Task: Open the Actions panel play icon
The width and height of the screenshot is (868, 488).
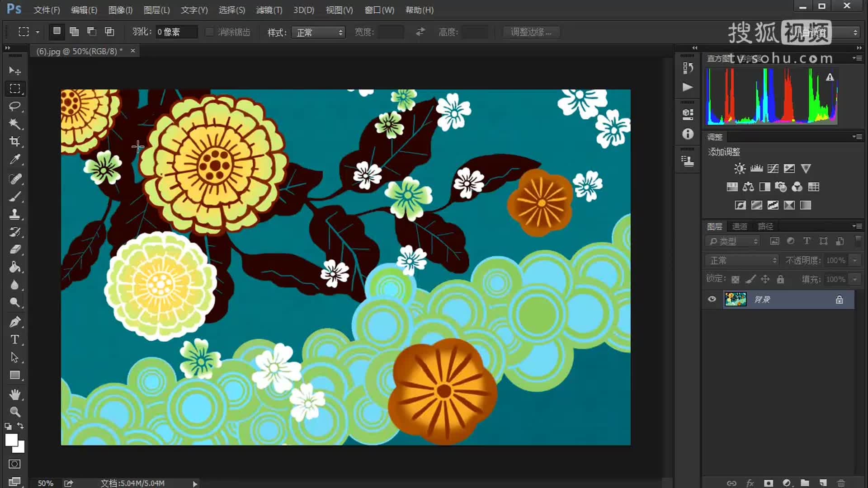Action: (x=688, y=87)
